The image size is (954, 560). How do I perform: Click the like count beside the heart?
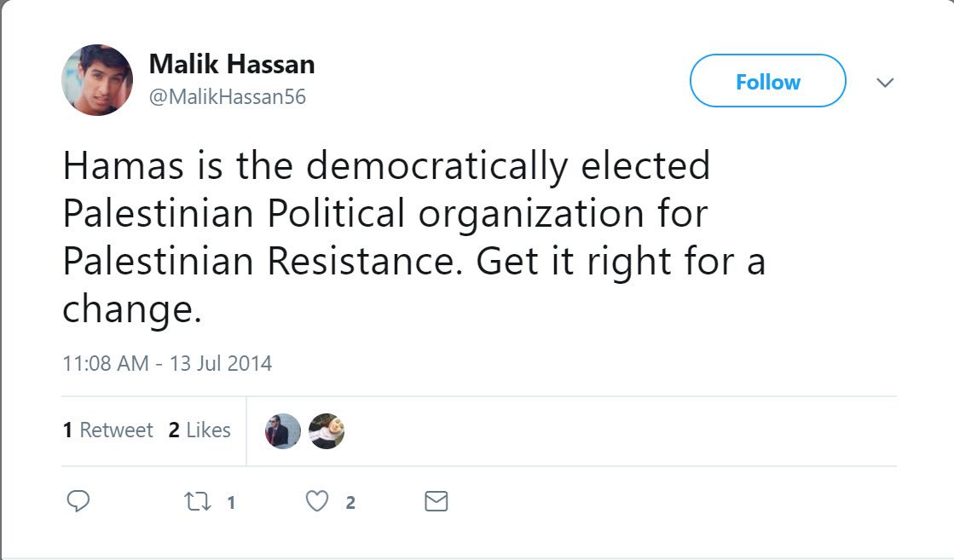350,503
